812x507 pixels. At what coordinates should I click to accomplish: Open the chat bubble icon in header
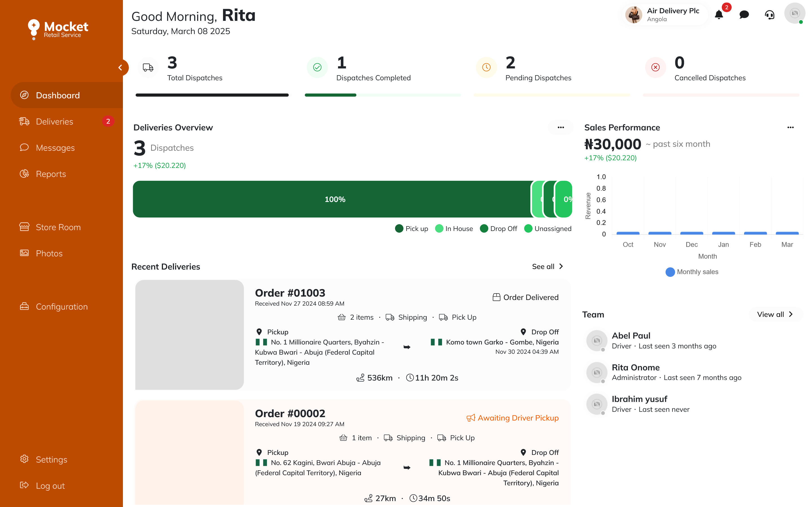click(x=744, y=15)
